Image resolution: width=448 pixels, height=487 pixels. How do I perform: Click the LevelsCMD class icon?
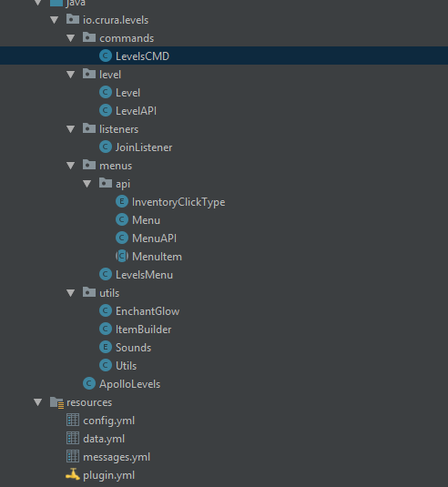point(106,56)
